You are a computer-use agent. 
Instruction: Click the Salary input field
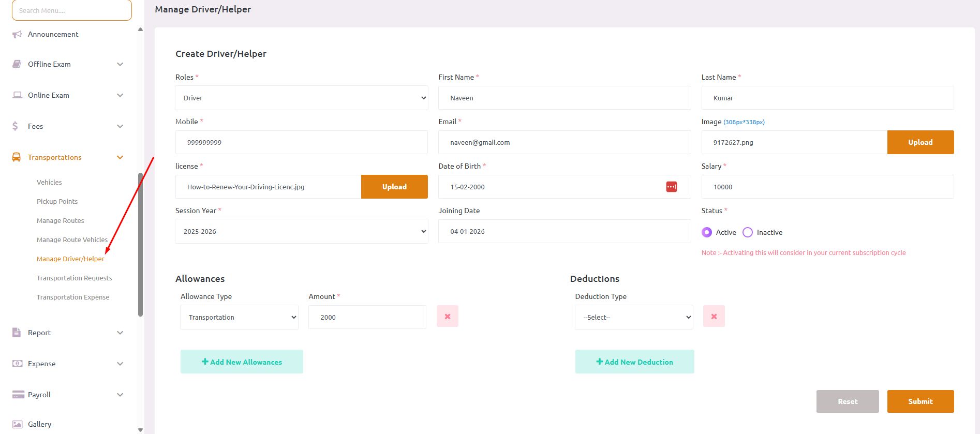(827, 187)
